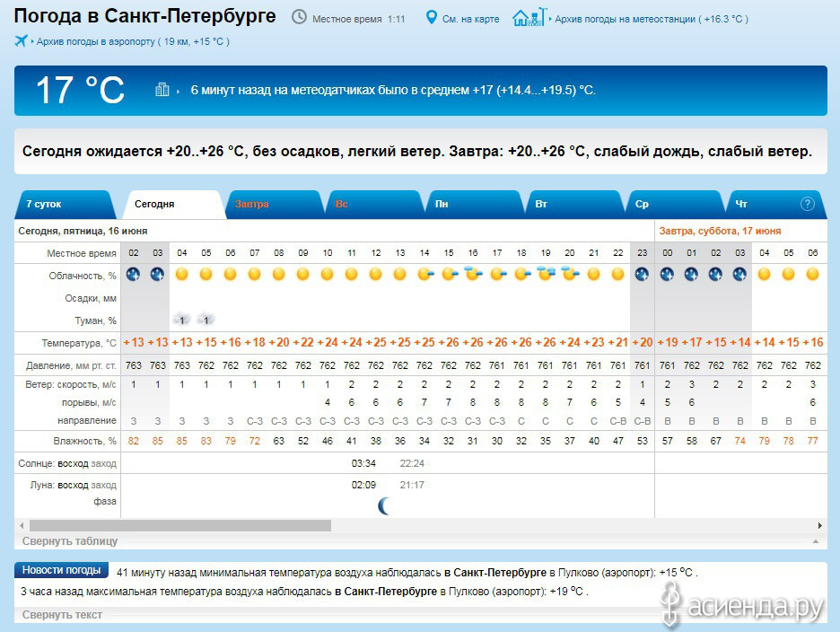Click the Местное время 1:11 text

tap(358, 19)
